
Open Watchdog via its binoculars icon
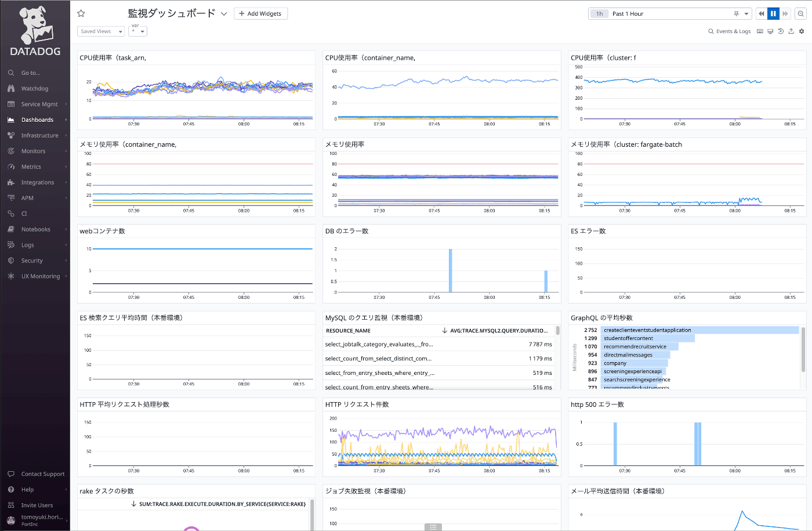11,89
